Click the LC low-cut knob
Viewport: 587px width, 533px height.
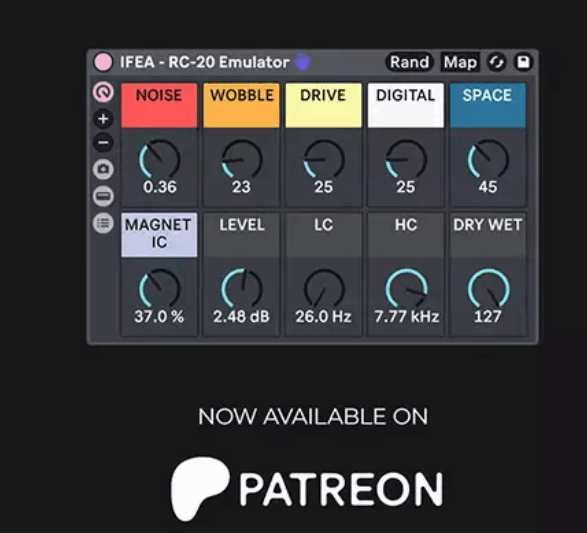[324, 288]
